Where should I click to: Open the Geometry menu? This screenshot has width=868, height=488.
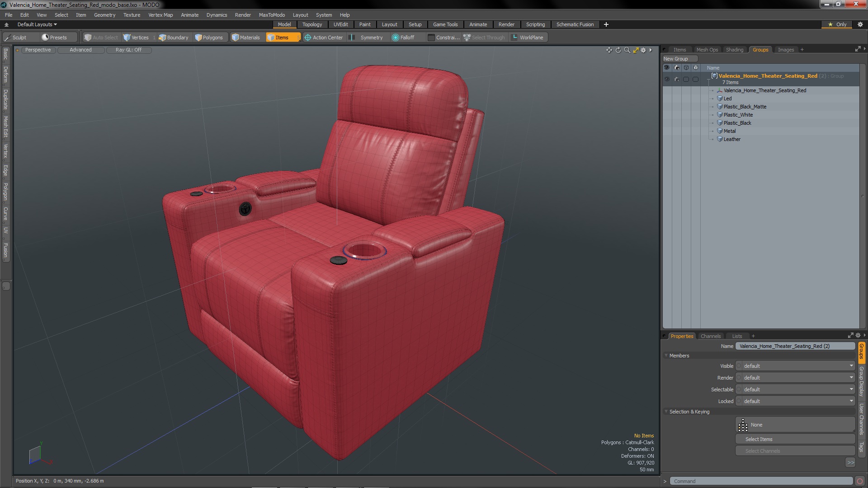coord(104,15)
